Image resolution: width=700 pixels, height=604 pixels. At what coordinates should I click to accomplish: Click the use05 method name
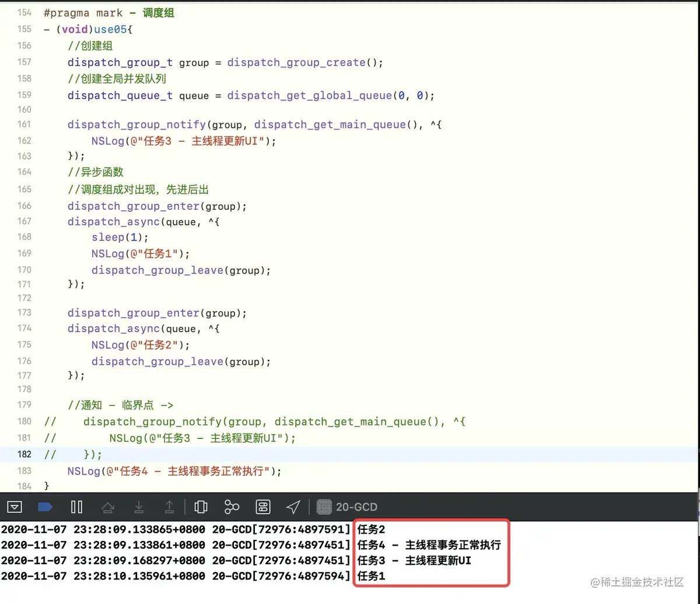tap(110, 29)
